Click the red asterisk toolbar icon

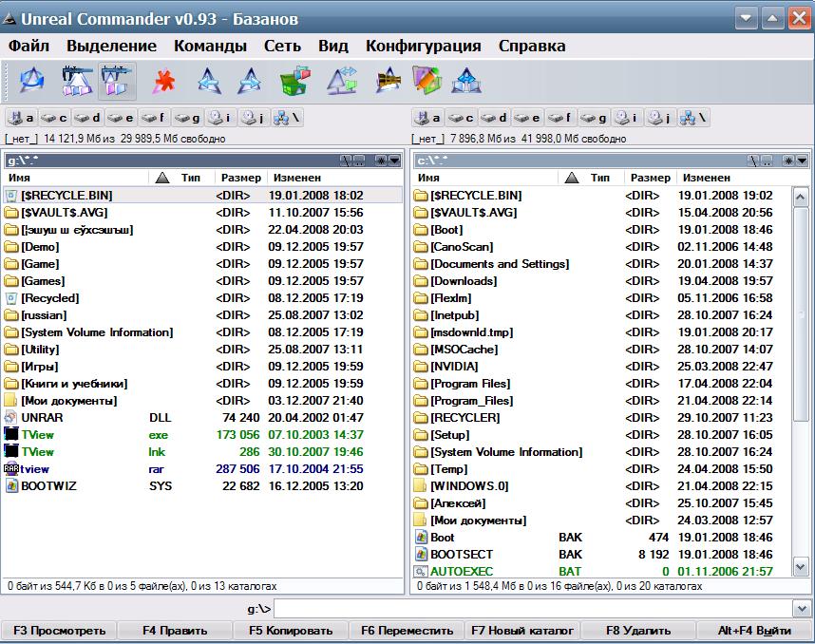tap(164, 81)
